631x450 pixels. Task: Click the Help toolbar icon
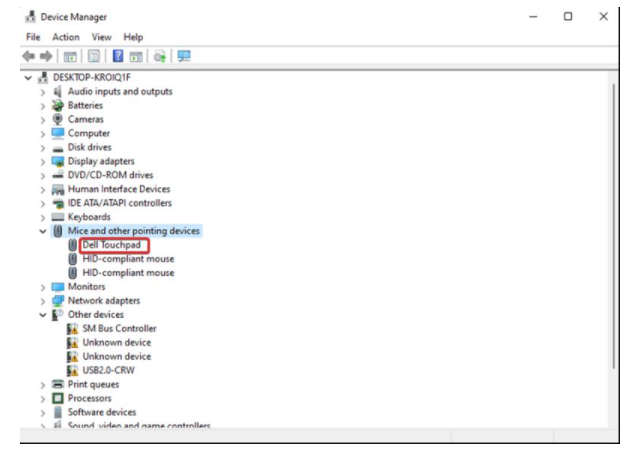click(x=116, y=58)
